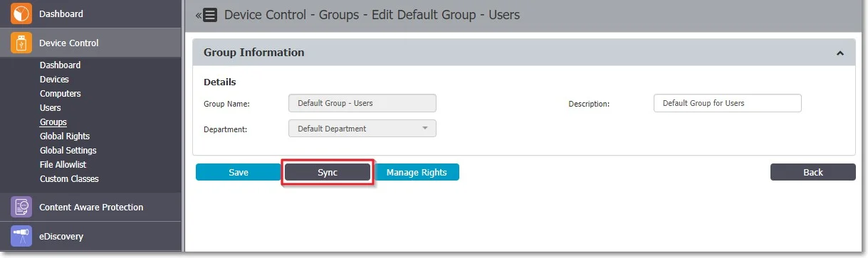Go to the Devices page
868x258 pixels.
54,79
